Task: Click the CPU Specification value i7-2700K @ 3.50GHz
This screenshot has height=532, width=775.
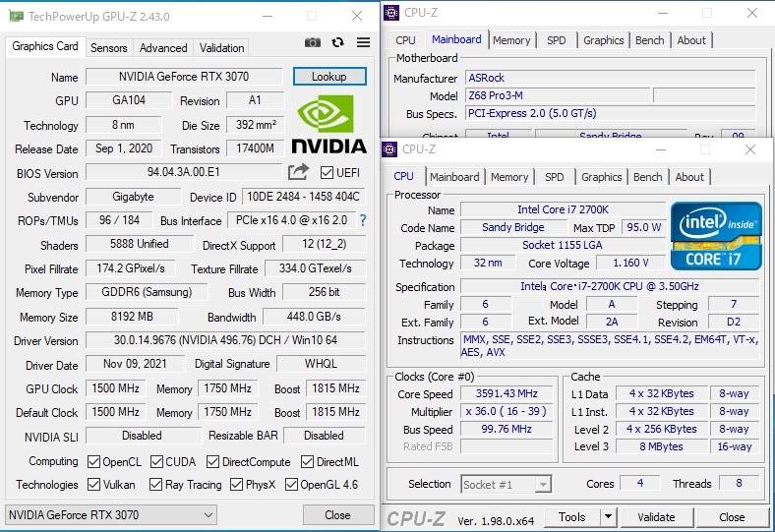Action: [x=610, y=286]
